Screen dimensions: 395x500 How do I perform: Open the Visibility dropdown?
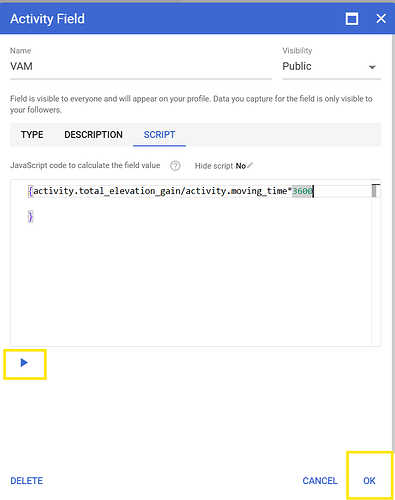(331, 66)
